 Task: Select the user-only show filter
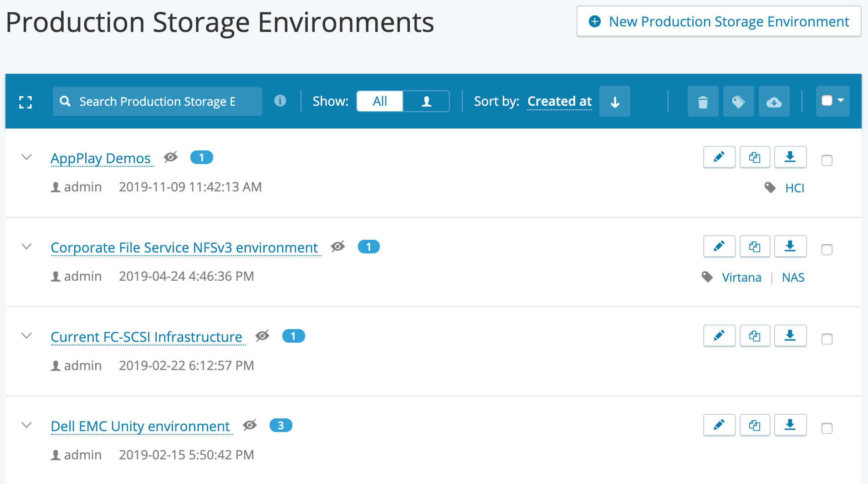tap(426, 101)
